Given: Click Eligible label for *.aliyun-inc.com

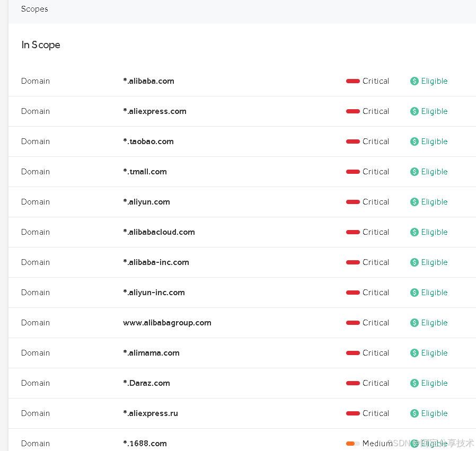Looking at the screenshot, I should (x=434, y=292).
